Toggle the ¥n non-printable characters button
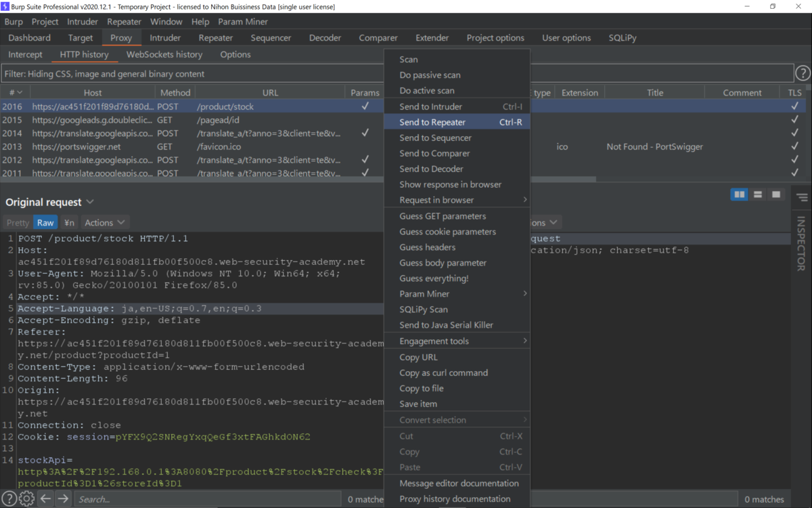This screenshot has height=508, width=812. (69, 222)
